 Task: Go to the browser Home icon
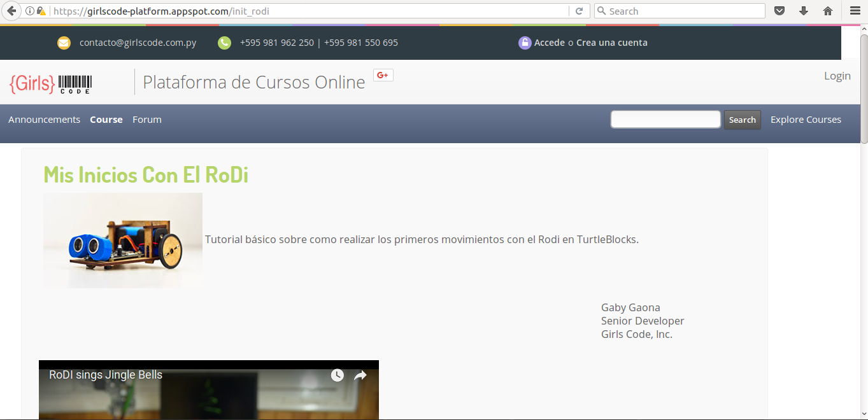[828, 11]
